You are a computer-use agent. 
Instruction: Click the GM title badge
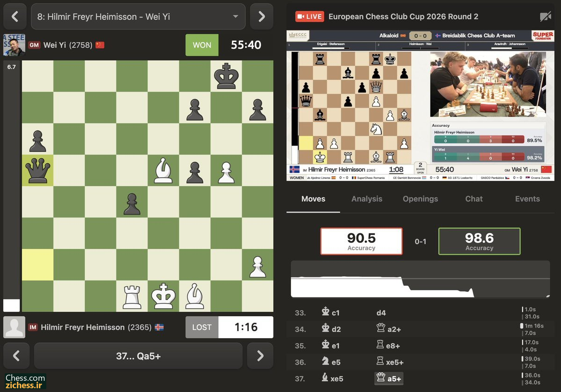[34, 45]
